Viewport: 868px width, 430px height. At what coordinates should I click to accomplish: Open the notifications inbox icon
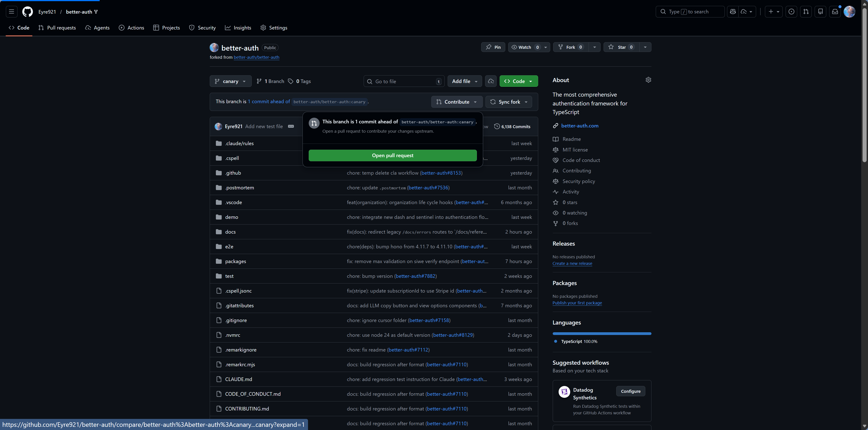(x=835, y=12)
